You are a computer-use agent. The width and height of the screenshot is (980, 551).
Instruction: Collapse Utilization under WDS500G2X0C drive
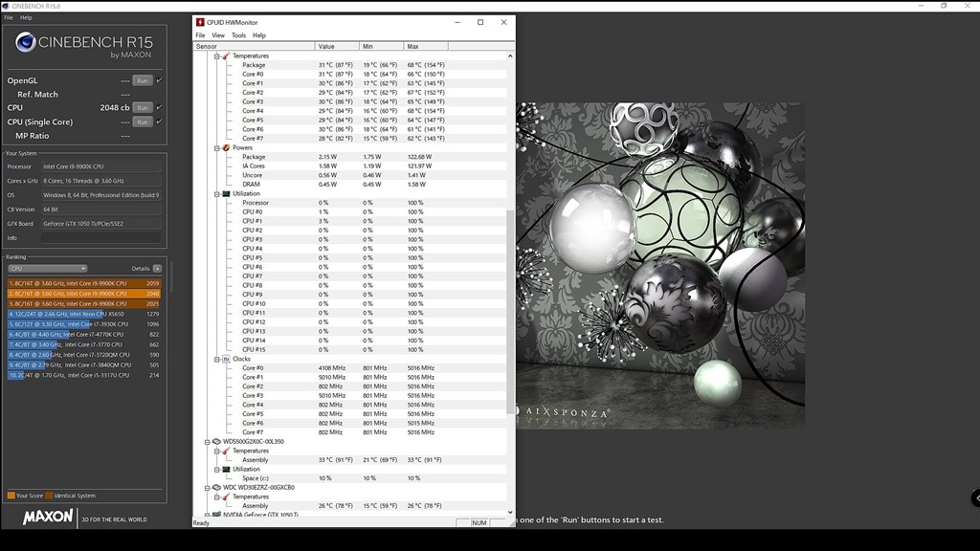pos(217,469)
